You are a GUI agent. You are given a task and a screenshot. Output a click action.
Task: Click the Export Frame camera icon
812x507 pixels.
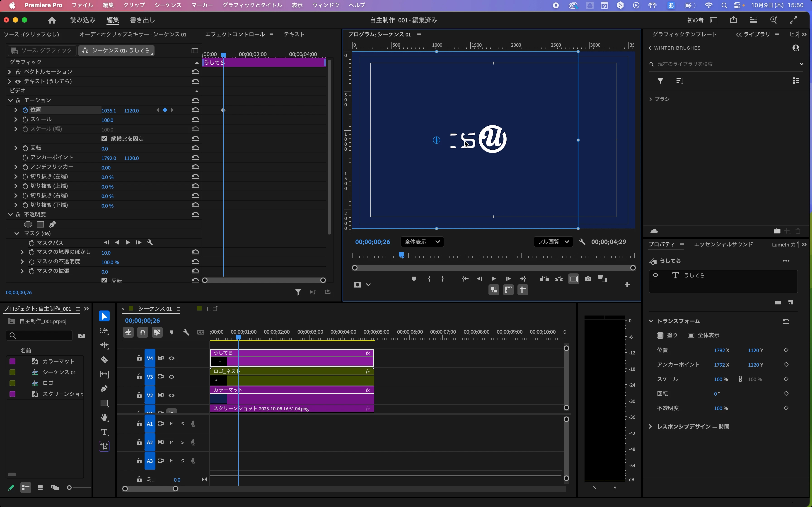pos(588,279)
